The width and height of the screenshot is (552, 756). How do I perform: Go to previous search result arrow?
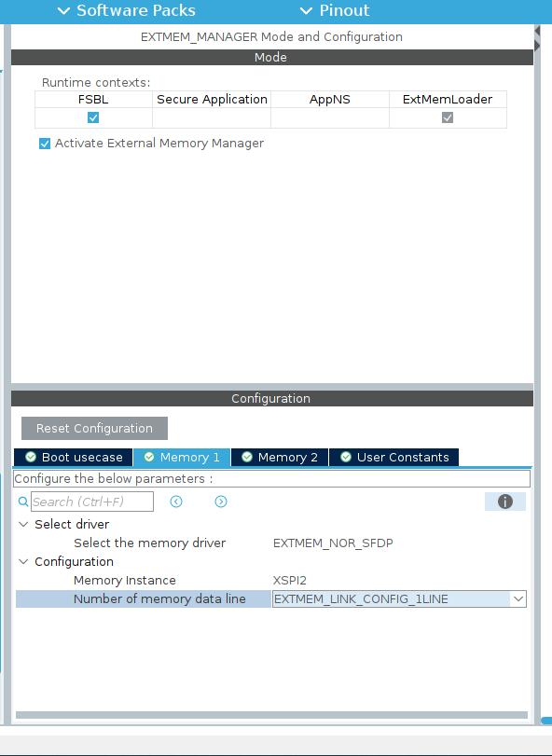[176, 502]
